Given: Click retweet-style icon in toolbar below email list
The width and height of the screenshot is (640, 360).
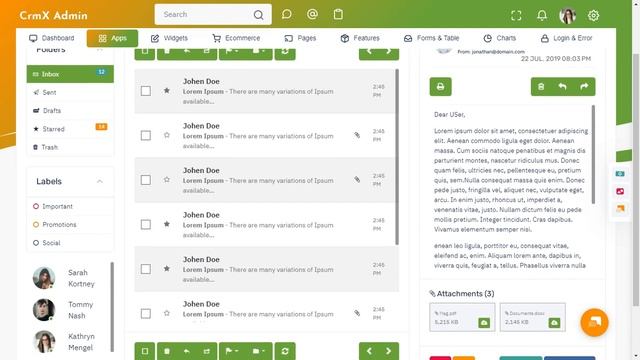Looking at the screenshot, I should pos(207,351).
